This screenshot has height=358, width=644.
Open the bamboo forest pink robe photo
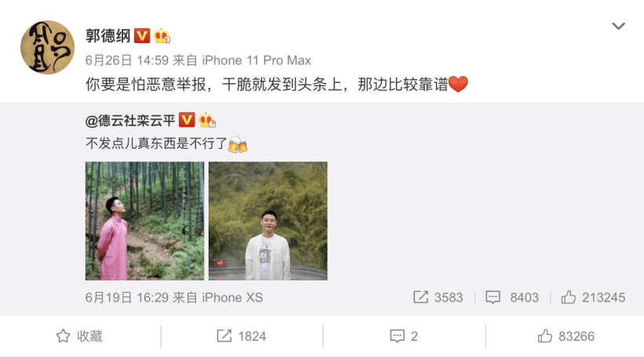pyautogui.click(x=144, y=221)
